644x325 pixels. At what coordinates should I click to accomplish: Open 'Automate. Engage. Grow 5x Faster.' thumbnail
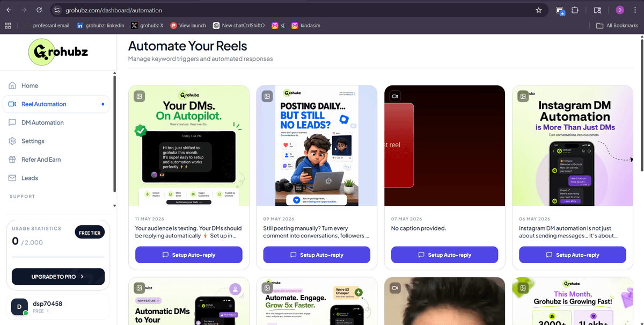pos(317,301)
